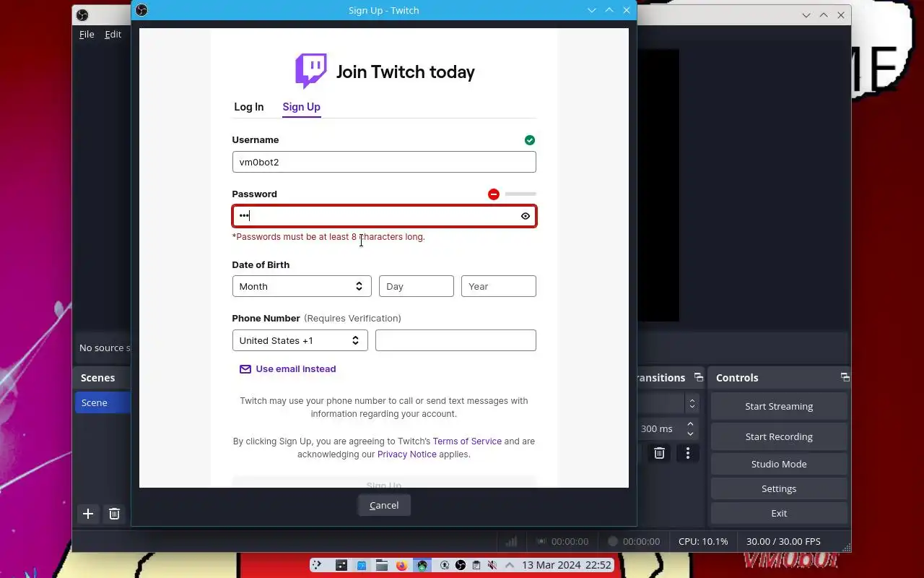Decrease the 300 ms transition duration
This screenshot has height=578, width=924.
click(691, 433)
